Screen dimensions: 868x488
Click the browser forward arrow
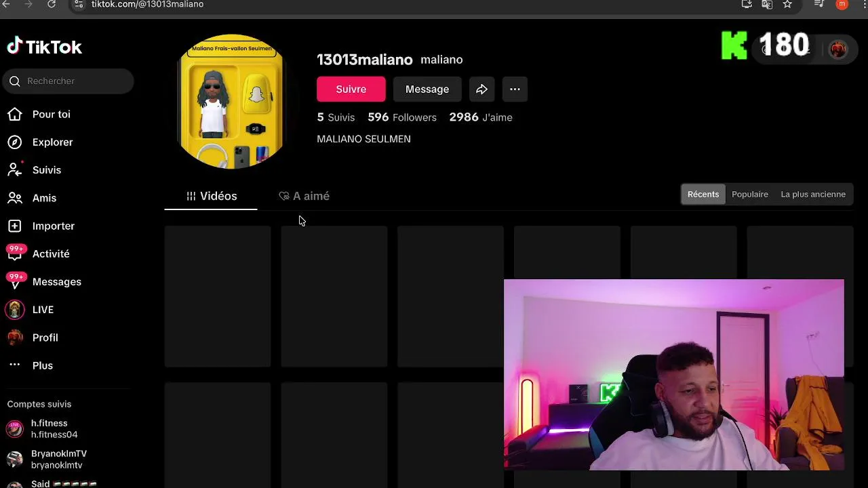(x=28, y=4)
